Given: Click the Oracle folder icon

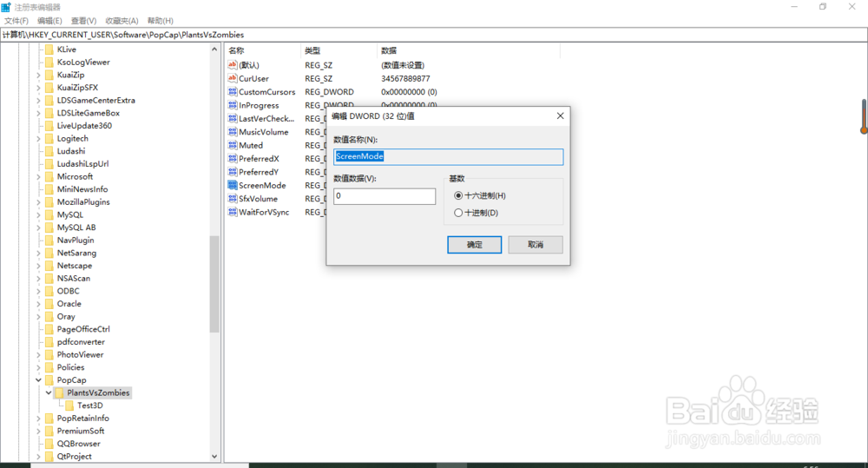Looking at the screenshot, I should [49, 304].
